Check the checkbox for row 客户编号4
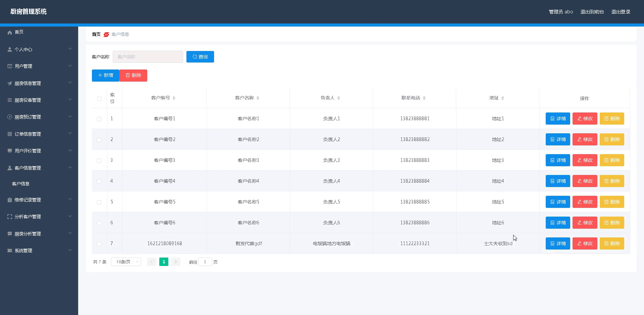This screenshot has width=644, height=315. coord(99,181)
